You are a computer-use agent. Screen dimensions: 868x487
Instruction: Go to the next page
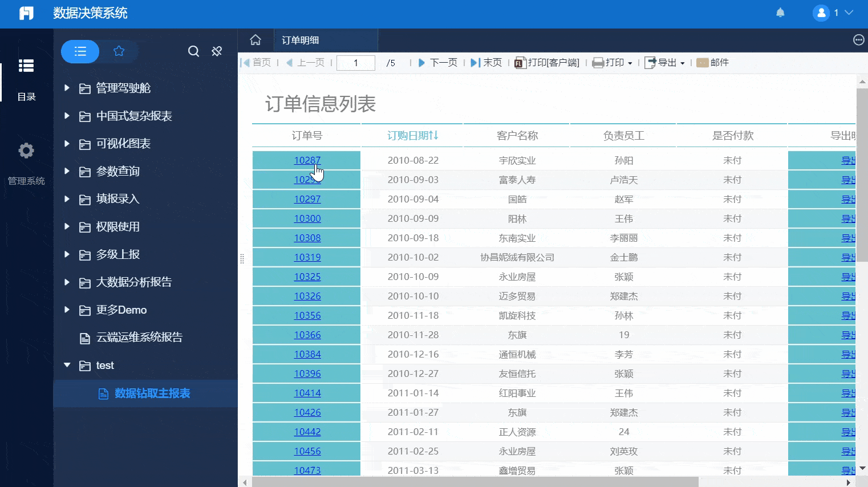pyautogui.click(x=438, y=63)
